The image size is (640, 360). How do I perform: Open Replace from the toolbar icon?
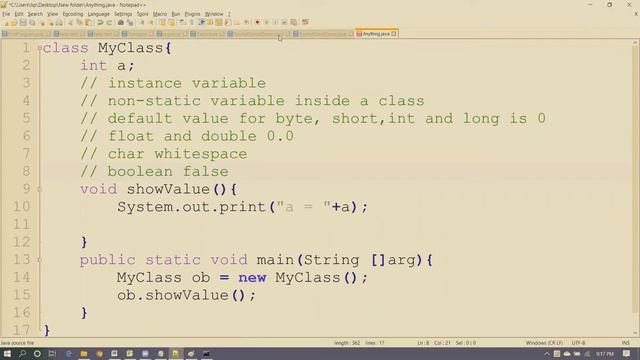(130, 22)
